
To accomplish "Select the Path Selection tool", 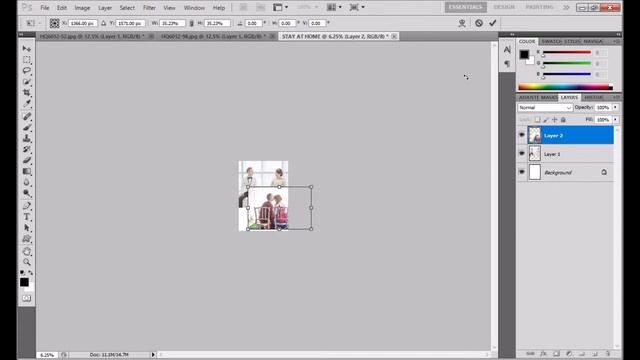I will (27, 228).
